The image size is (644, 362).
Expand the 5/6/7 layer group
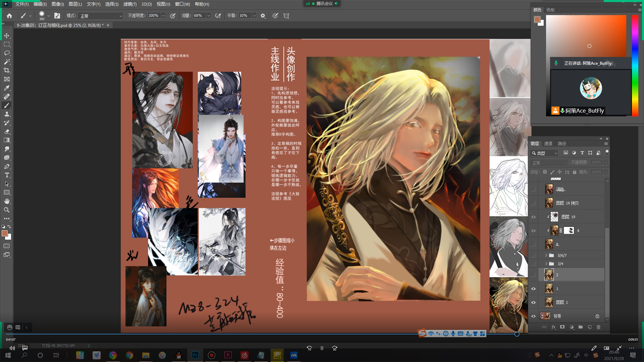click(x=546, y=255)
